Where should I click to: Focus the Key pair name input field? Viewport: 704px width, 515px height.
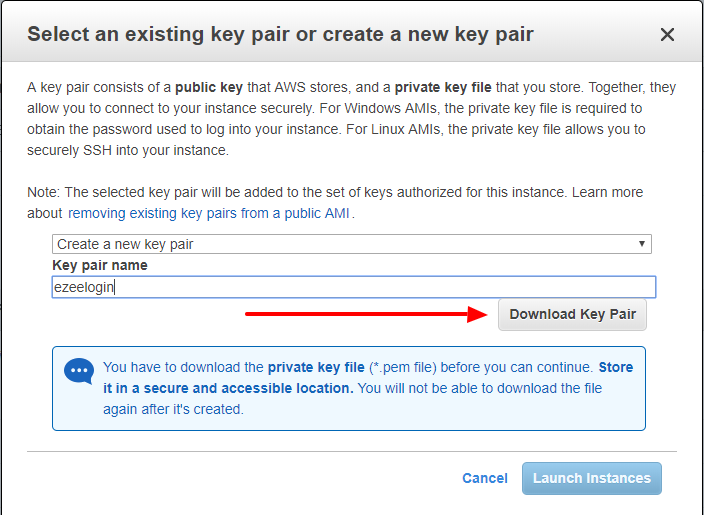[400, 287]
